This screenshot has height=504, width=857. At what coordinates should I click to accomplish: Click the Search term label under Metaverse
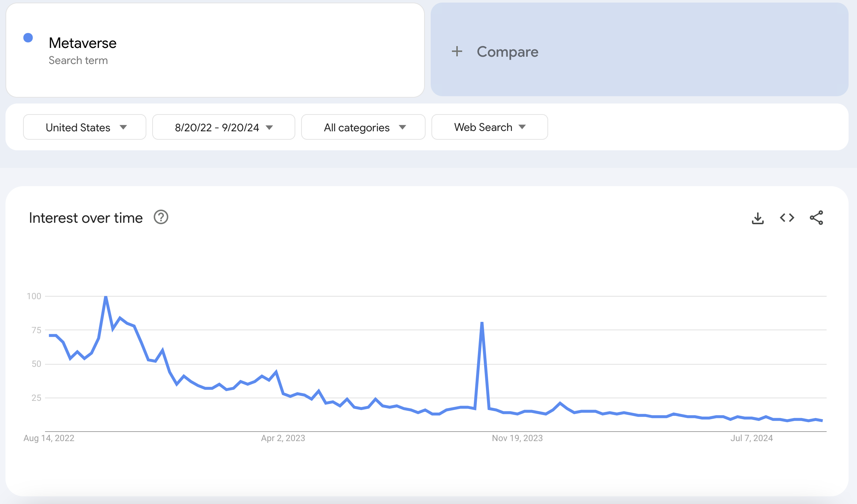coord(78,60)
